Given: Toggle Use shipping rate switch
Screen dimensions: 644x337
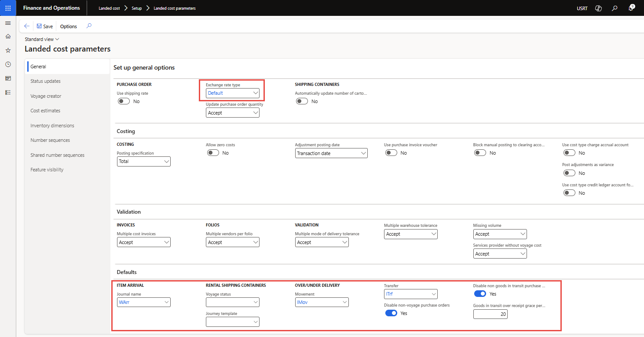Looking at the screenshot, I should tap(124, 101).
